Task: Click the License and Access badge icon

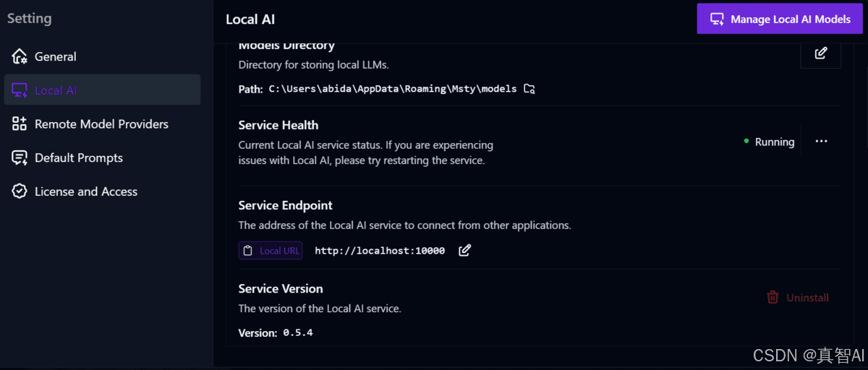Action: tap(20, 192)
